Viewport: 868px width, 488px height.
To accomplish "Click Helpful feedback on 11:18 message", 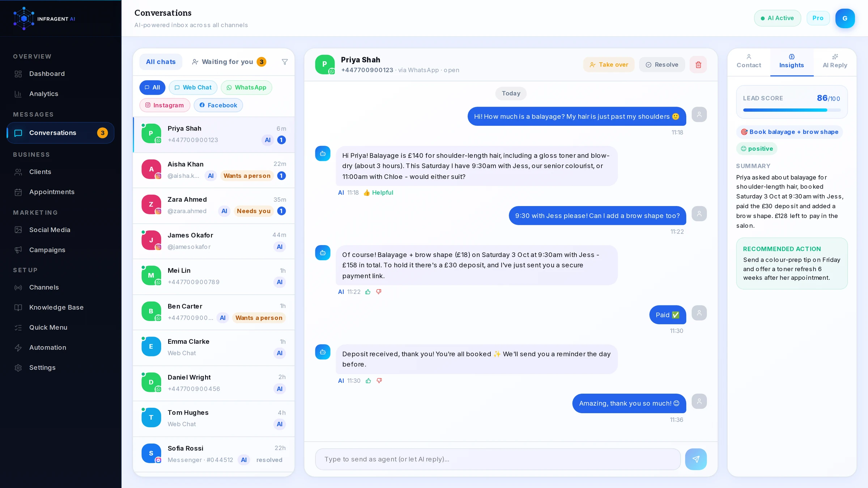I will pos(378,193).
